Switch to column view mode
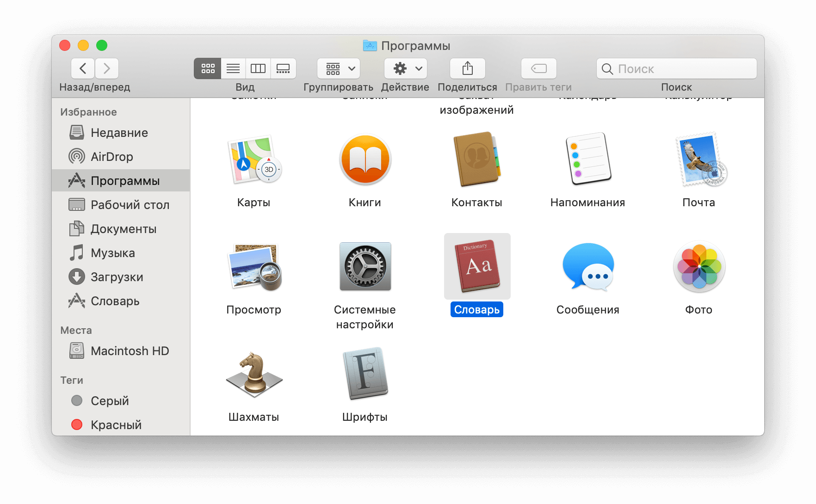Screen dimensions: 816x504 258,68
